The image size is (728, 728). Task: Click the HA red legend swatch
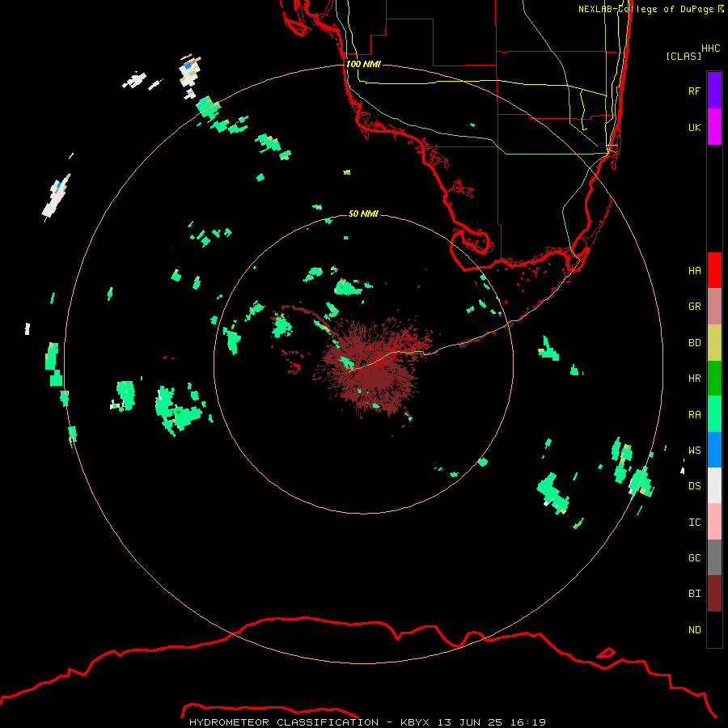pyautogui.click(x=714, y=270)
